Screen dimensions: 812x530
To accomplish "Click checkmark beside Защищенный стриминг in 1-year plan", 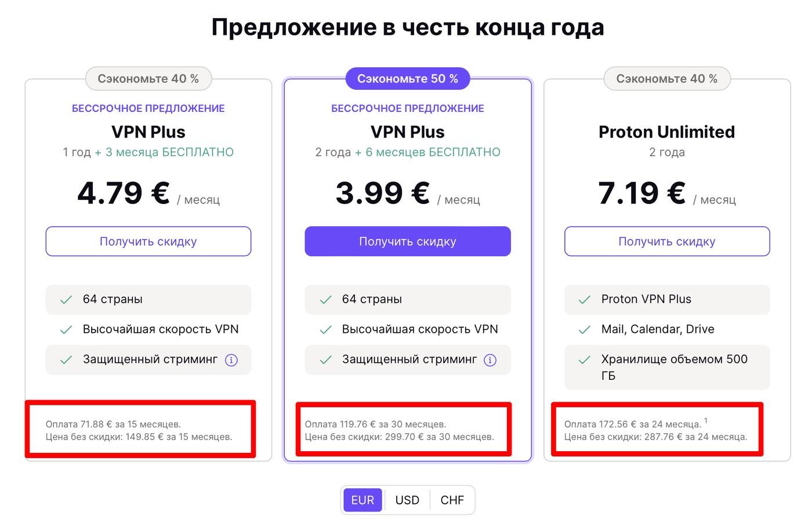I will click(x=66, y=360).
